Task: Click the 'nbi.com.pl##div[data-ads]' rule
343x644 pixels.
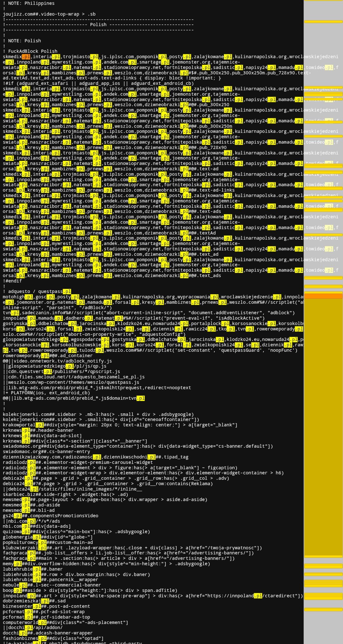Action: click(37, 526)
